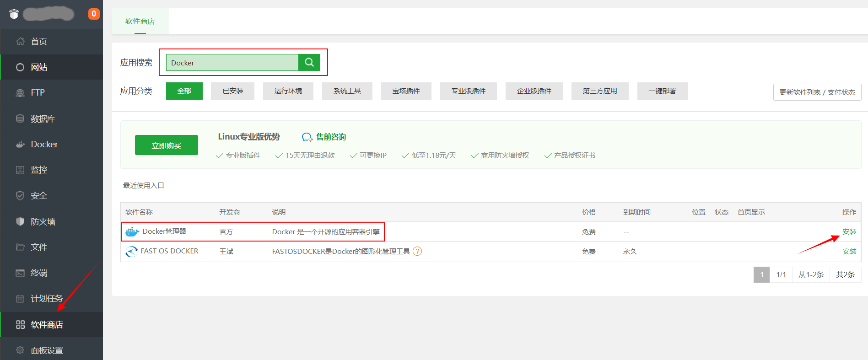This screenshot has width=868, height=360.
Task: Click the 15天无理由退款 benefit text
Action: point(310,156)
